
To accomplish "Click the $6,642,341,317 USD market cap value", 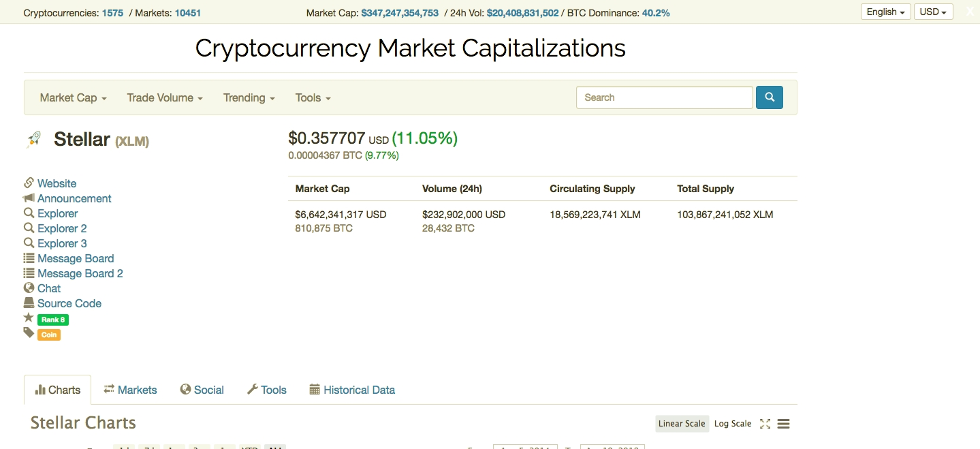I will (x=341, y=215).
